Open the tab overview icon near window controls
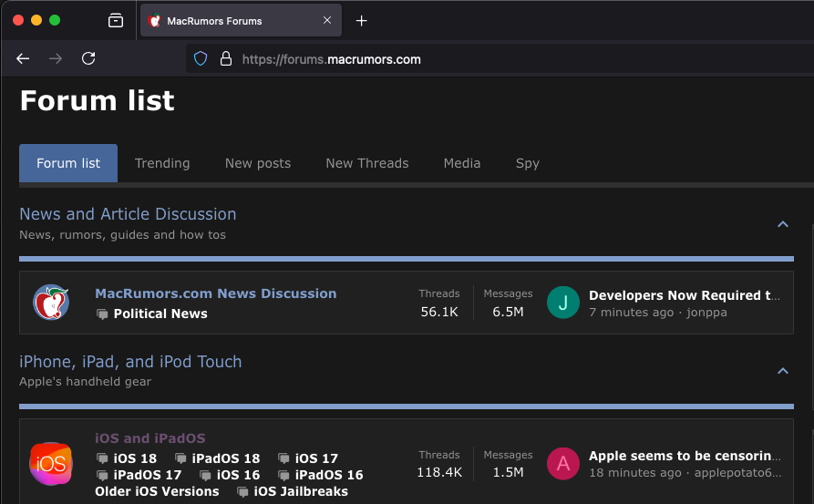 116,20
